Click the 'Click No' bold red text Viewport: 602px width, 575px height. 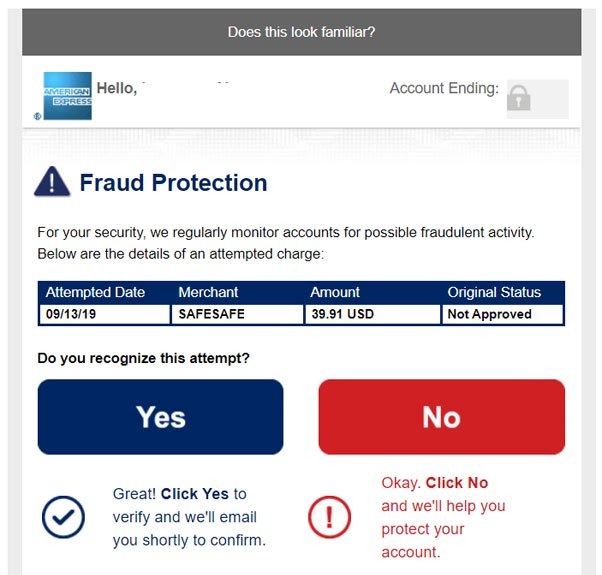(x=457, y=483)
